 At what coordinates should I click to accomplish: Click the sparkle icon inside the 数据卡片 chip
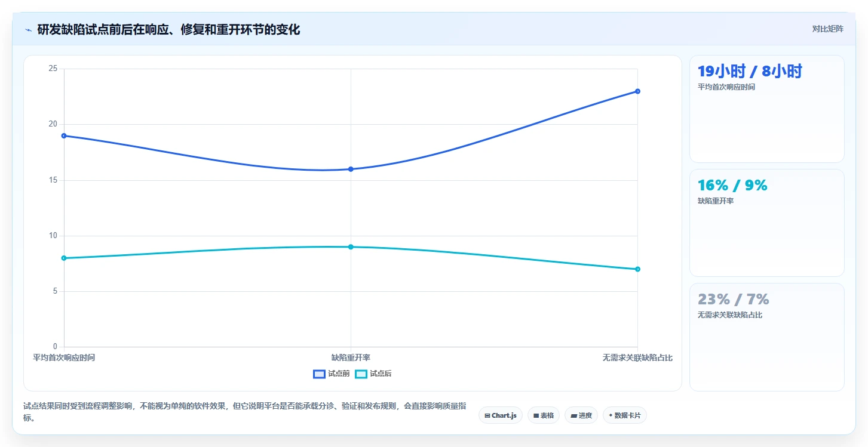click(611, 415)
